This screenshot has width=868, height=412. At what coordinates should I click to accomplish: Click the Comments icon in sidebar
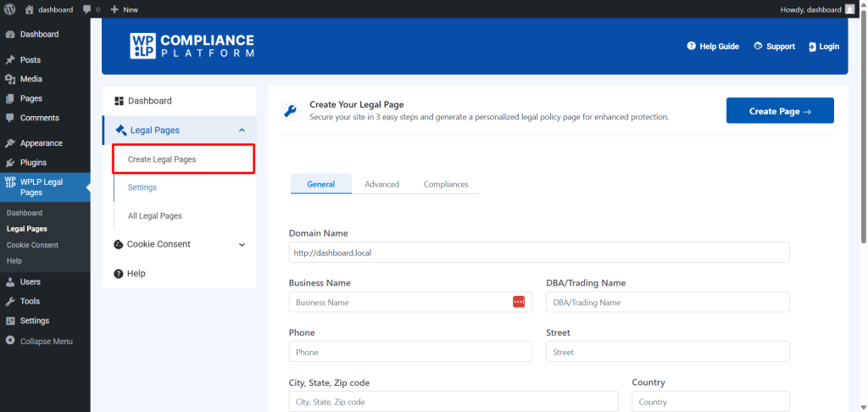[10, 118]
